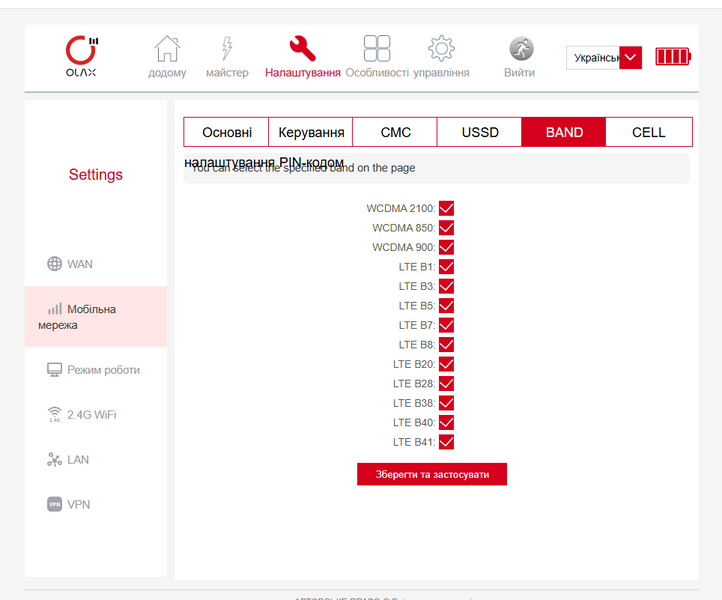Click the Settings sidebar heading
The image size is (722, 600).
click(x=96, y=175)
